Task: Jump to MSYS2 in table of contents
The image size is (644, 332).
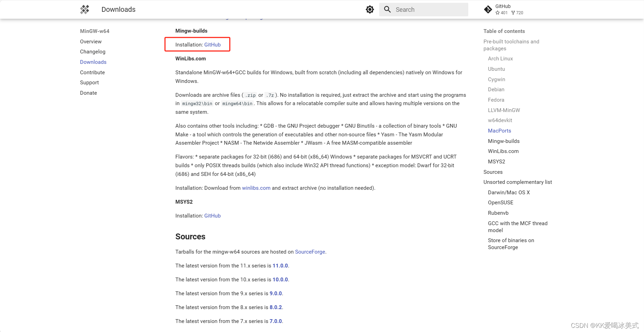Action: click(497, 161)
